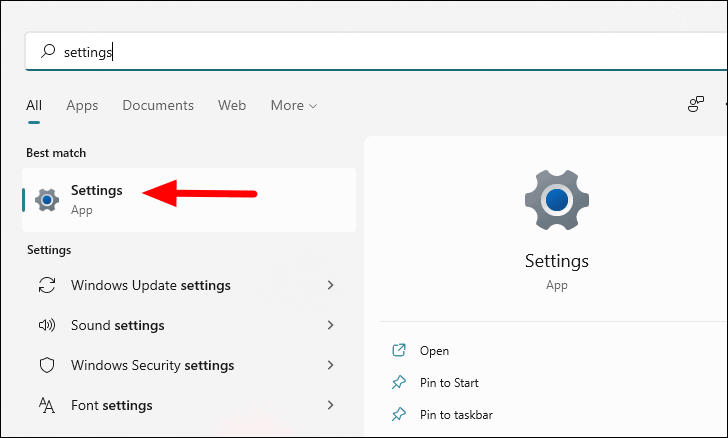Image resolution: width=728 pixels, height=438 pixels.
Task: Click the large Settings gear in preview pane
Action: [557, 200]
